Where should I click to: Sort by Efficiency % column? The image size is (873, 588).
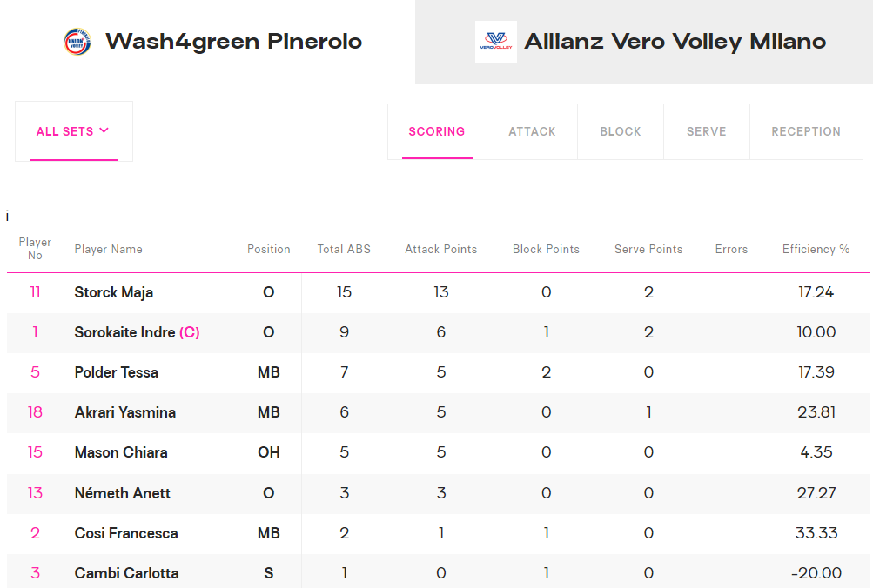tap(816, 250)
